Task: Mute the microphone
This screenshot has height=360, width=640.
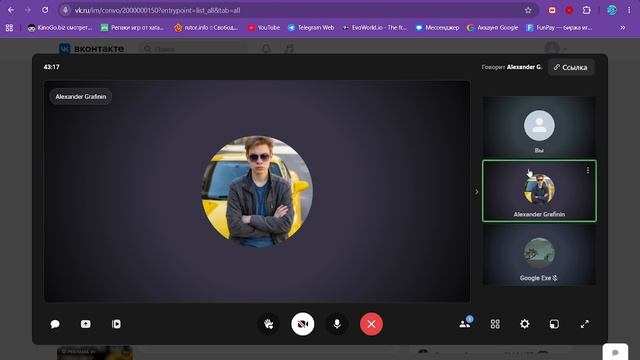Action: tap(337, 324)
